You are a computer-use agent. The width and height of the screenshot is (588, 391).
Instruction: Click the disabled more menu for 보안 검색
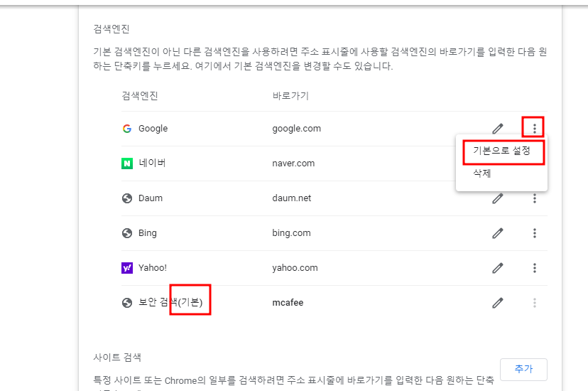[534, 303]
